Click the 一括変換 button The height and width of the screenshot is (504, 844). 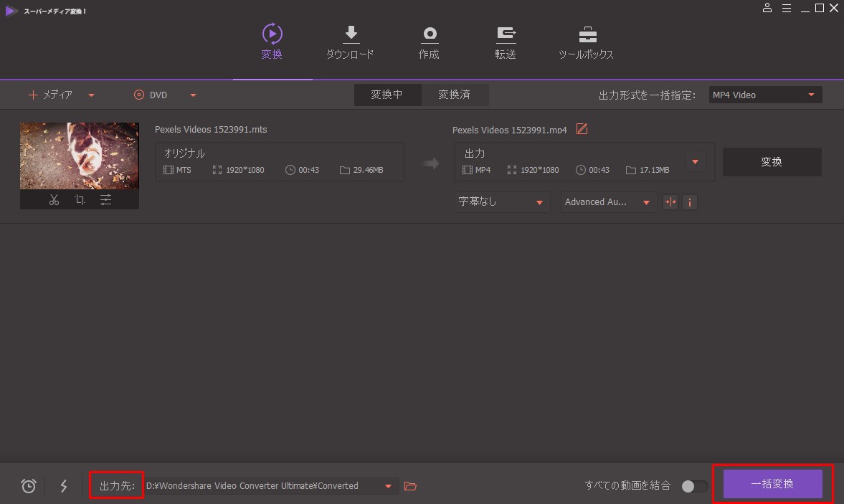[772, 484]
